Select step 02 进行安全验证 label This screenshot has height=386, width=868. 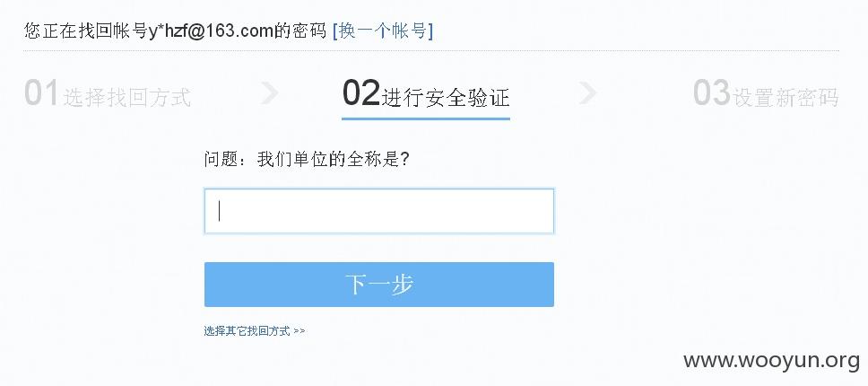(425, 93)
